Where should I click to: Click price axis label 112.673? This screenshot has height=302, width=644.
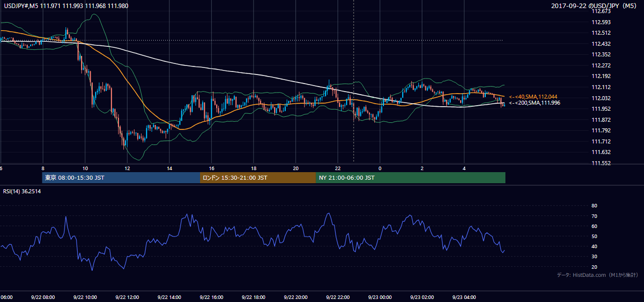pos(601,11)
